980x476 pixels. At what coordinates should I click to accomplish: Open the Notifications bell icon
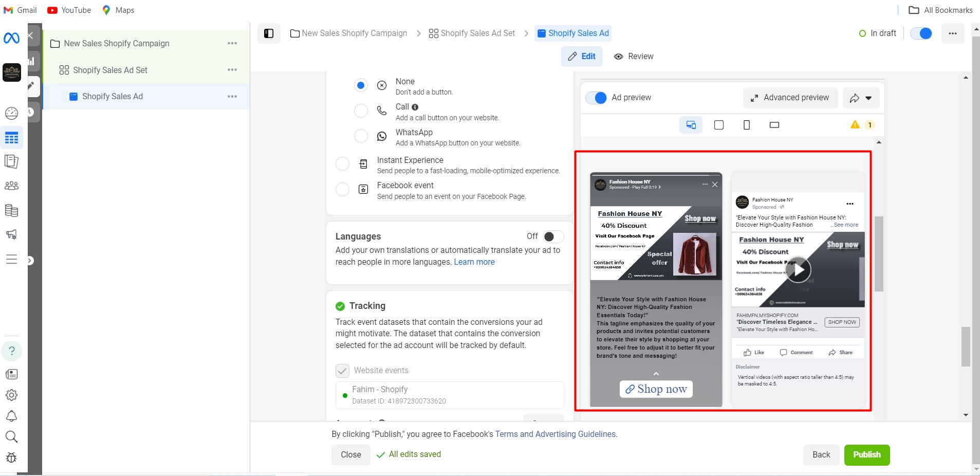(11, 416)
